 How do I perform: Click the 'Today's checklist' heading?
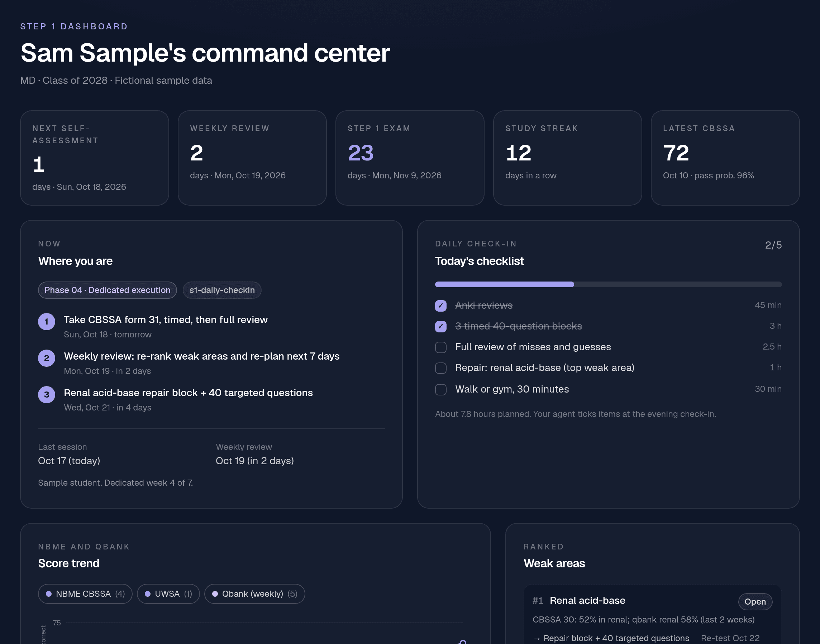(x=479, y=261)
